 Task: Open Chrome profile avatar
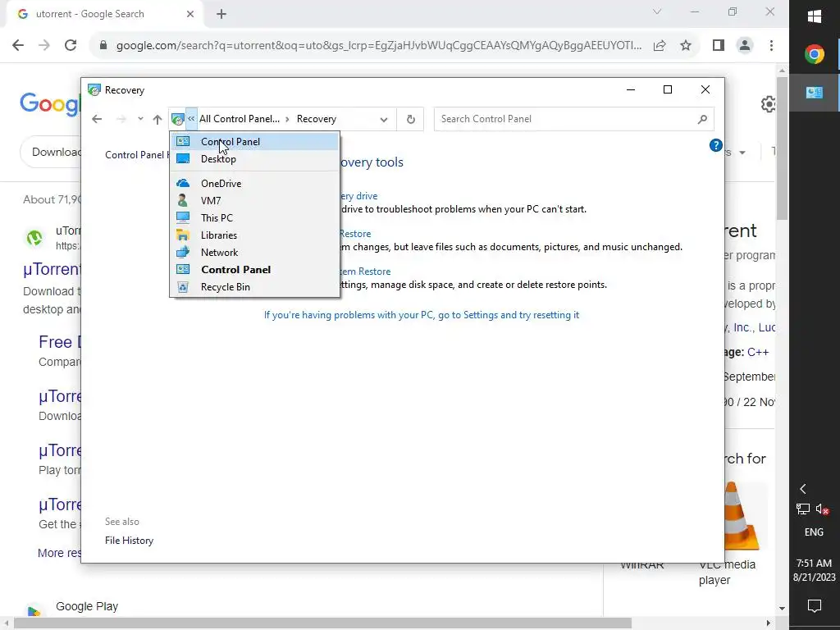point(745,46)
